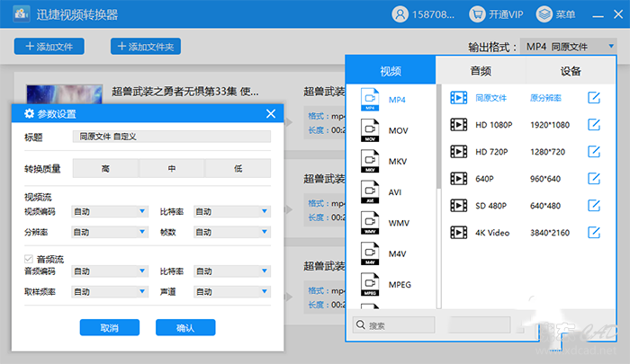Open the 帧数 dropdown

coord(232,232)
